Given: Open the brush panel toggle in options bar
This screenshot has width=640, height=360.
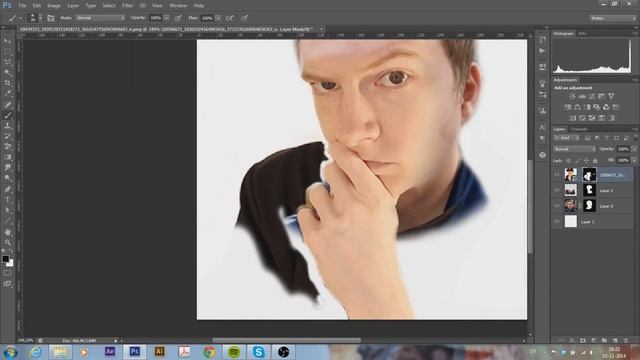Looking at the screenshot, I should pos(51,18).
